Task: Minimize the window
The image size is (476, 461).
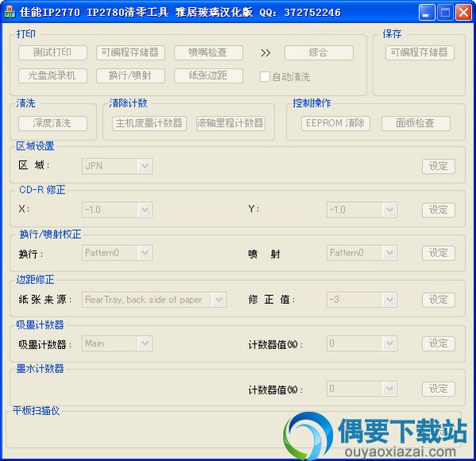Action: pyautogui.click(x=427, y=13)
